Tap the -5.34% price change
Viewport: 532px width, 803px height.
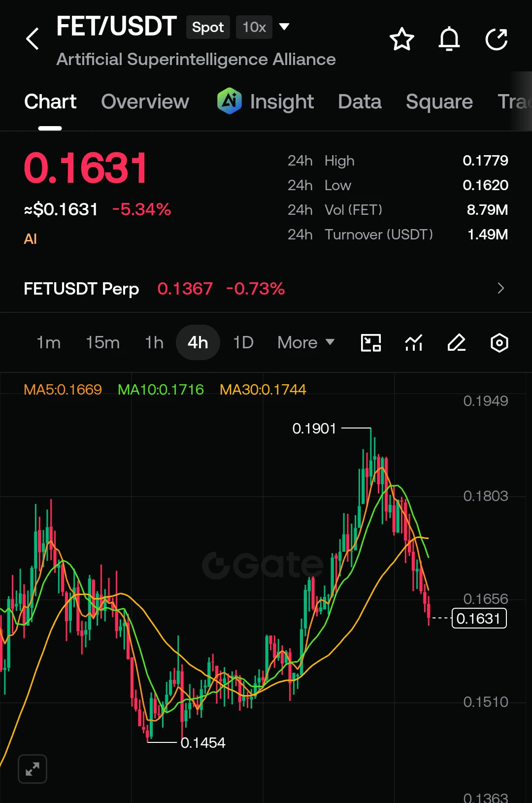point(142,209)
